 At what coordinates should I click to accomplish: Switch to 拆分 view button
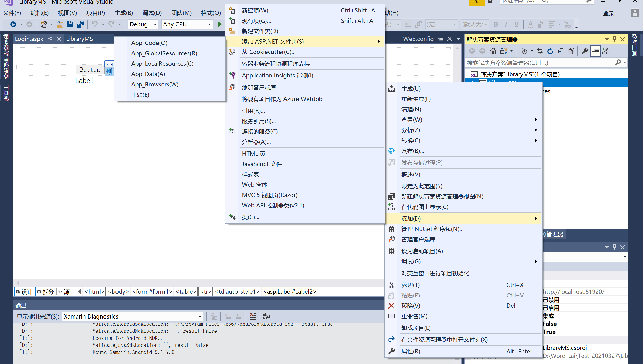coord(46,292)
